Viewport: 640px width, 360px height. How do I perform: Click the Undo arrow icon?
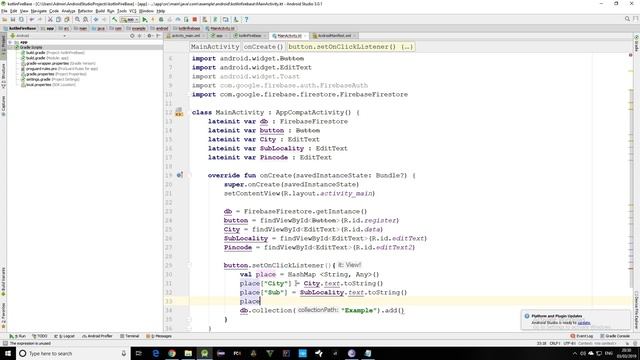pos(31,20)
